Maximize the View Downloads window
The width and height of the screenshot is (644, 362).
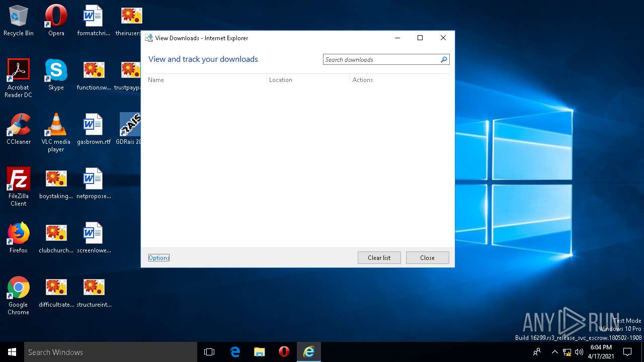coord(420,38)
